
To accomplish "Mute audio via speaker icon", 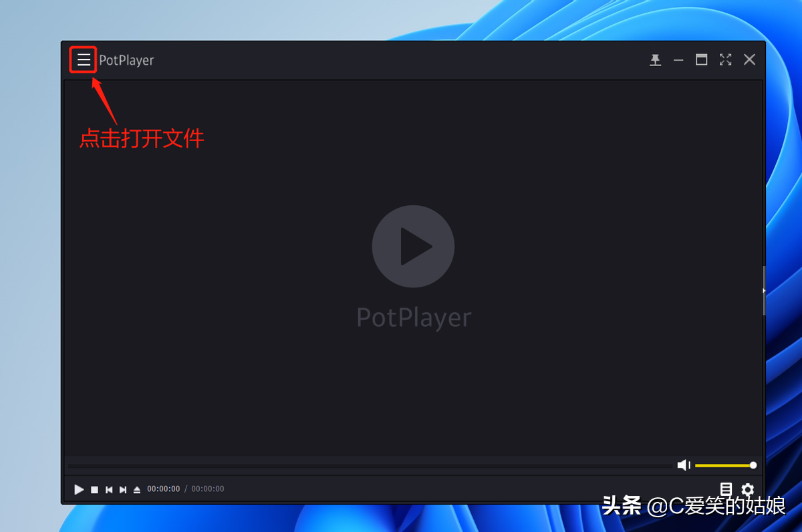I will tap(684, 465).
